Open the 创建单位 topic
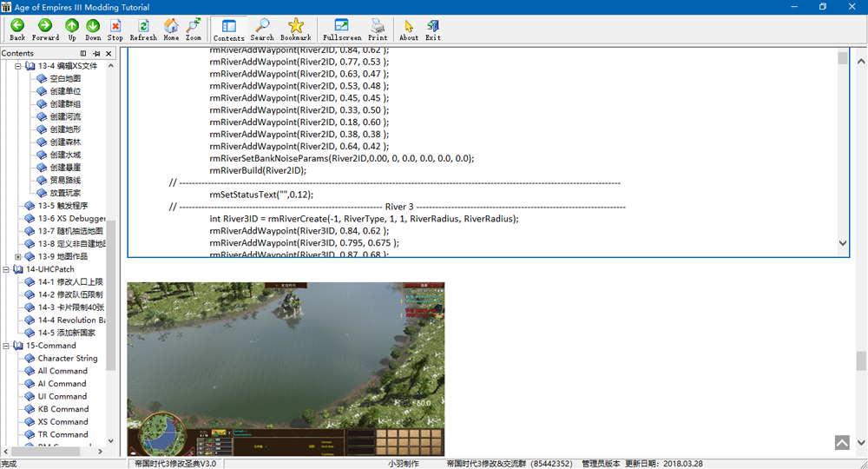Screen dimensions: 868x469 [65, 91]
